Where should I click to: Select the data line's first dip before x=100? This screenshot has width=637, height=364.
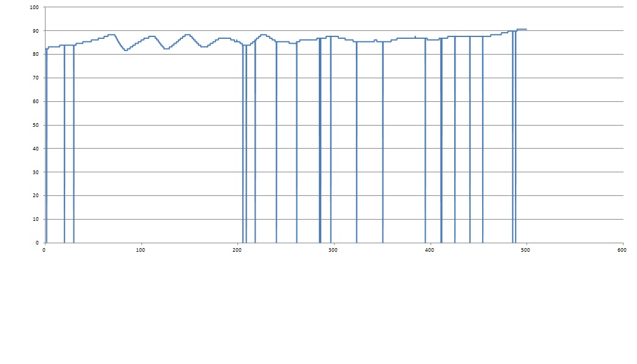click(125, 50)
